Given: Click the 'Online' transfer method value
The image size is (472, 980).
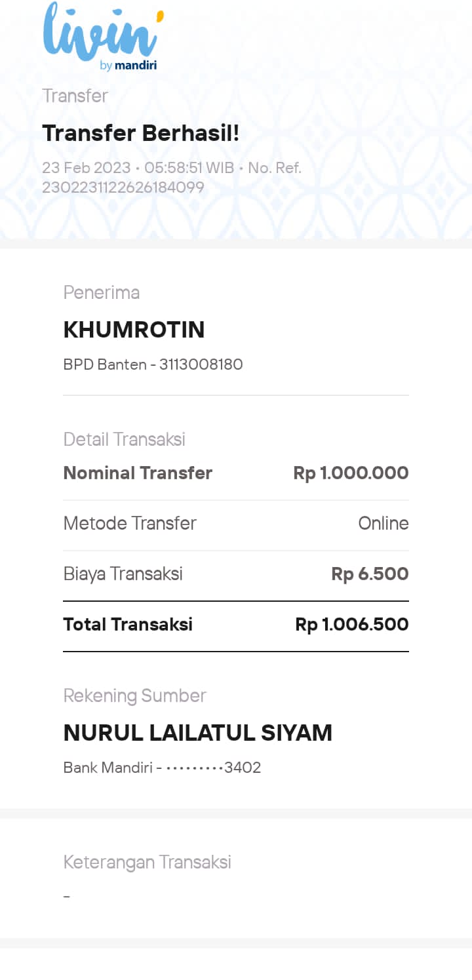Looking at the screenshot, I should click(x=383, y=523).
